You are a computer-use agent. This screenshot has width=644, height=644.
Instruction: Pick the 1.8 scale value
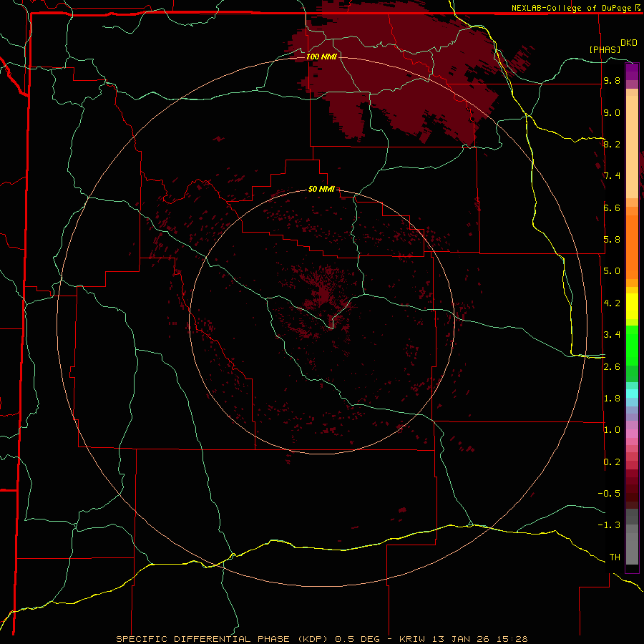click(x=612, y=398)
